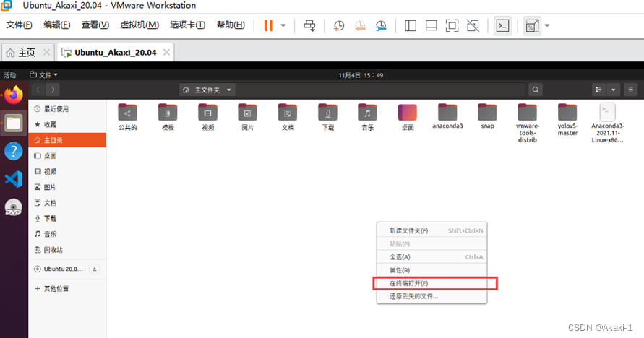
Task: Eject the Ubuntu 20.0... disc
Action: [x=95, y=269]
